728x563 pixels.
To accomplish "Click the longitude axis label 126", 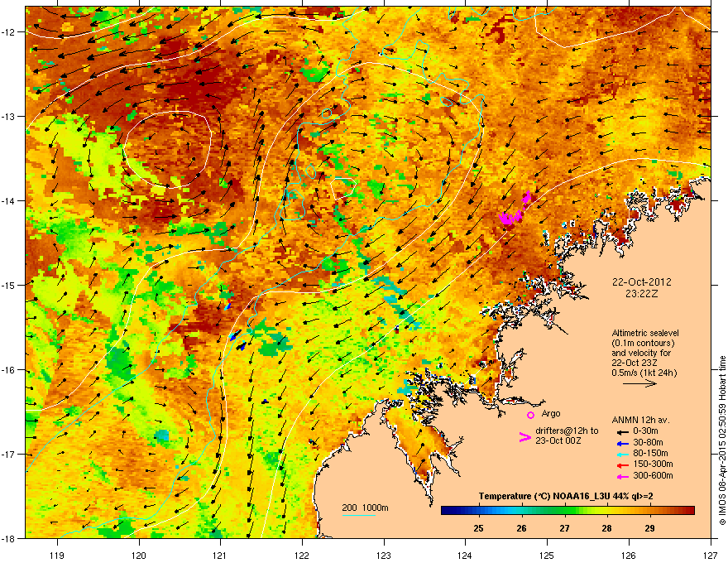I will point(629,555).
